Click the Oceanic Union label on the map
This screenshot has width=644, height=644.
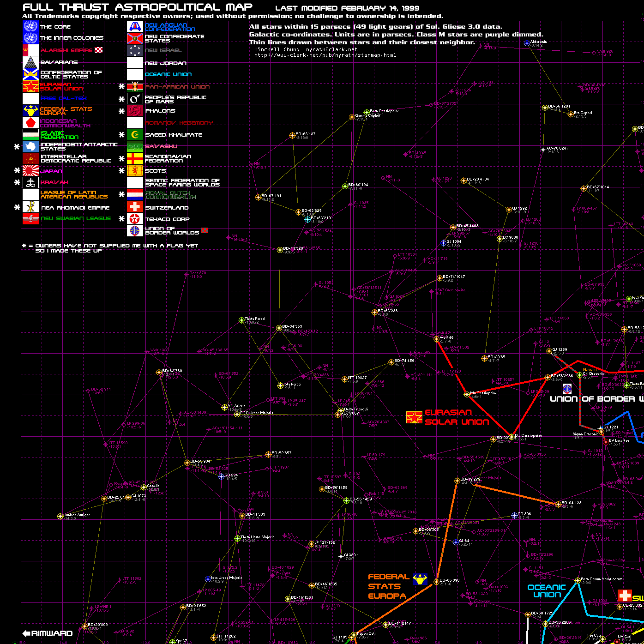547,591
